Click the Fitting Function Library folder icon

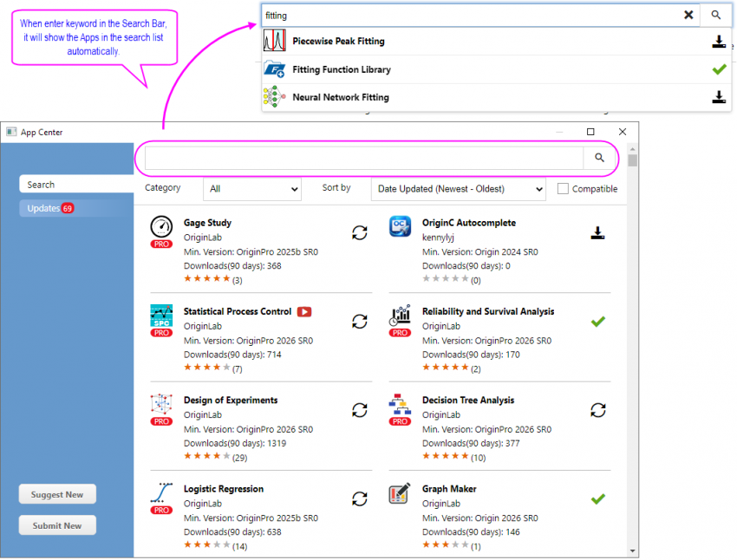pyautogui.click(x=275, y=69)
